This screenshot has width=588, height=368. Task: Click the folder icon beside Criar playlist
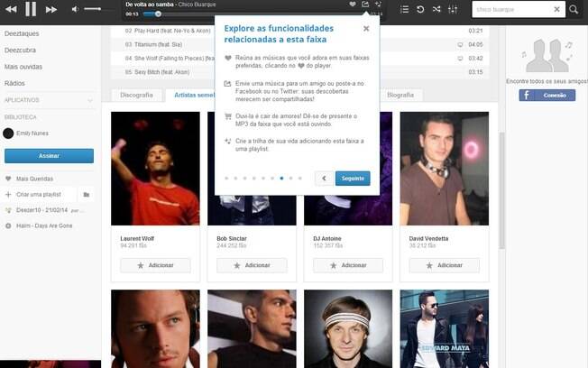[x=87, y=194]
